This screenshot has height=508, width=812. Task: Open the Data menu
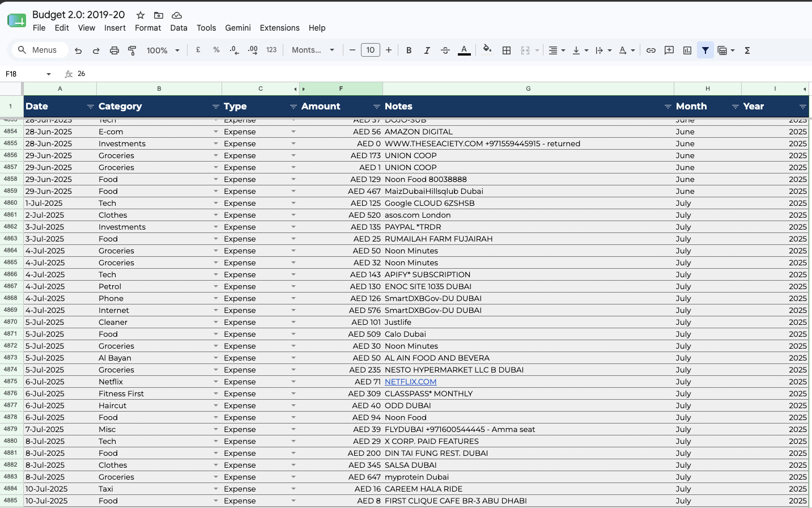pyautogui.click(x=178, y=28)
